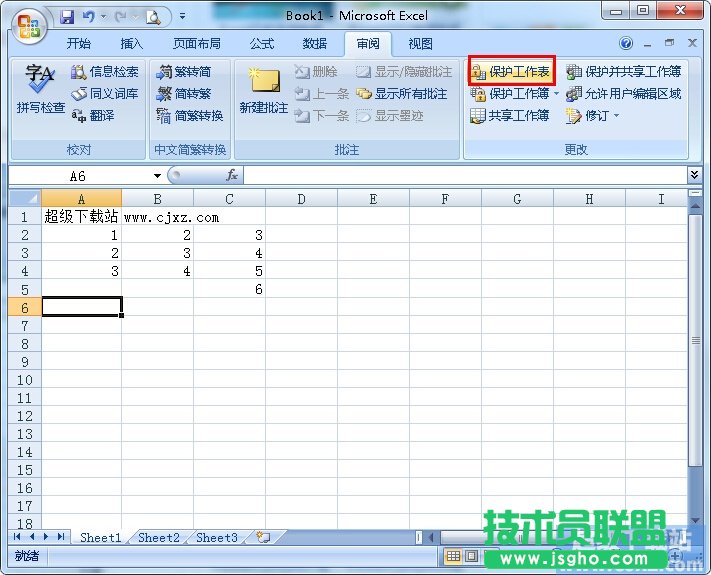Minimize the ribbon workbook window

pos(648,44)
